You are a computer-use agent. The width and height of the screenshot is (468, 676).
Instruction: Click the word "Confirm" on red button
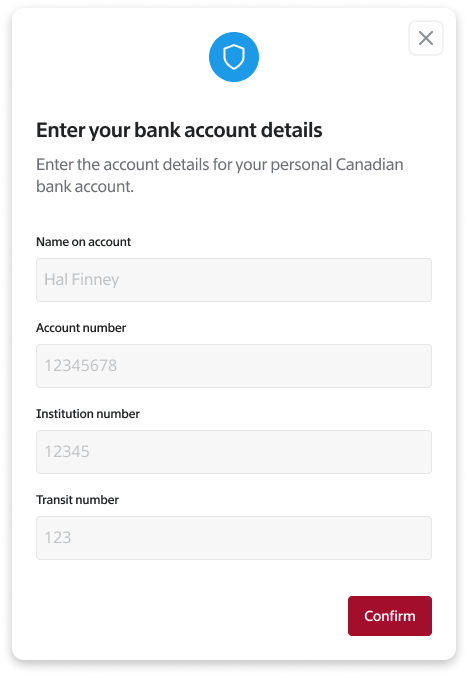390,616
